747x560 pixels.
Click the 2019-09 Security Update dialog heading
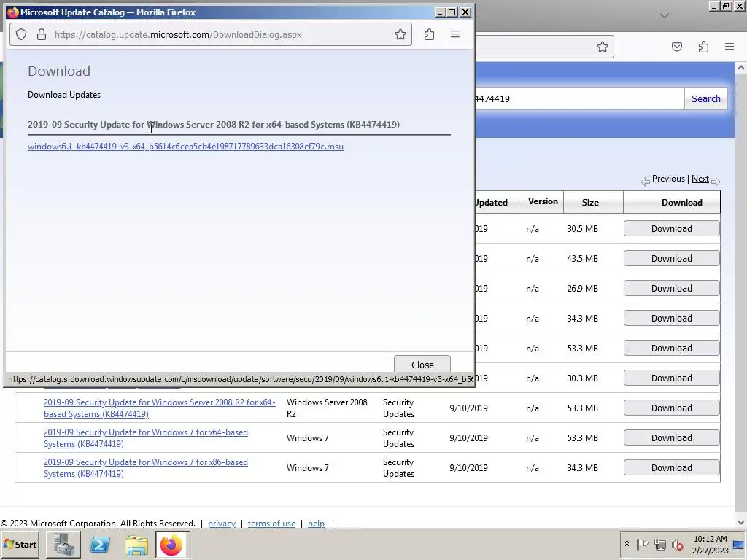214,124
